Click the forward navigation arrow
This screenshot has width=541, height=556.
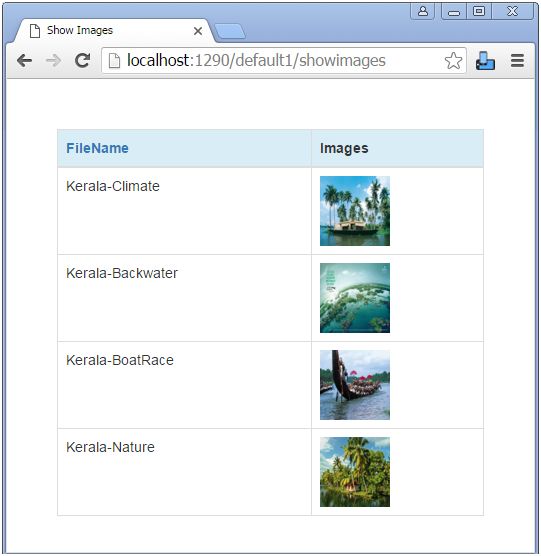coord(53,60)
